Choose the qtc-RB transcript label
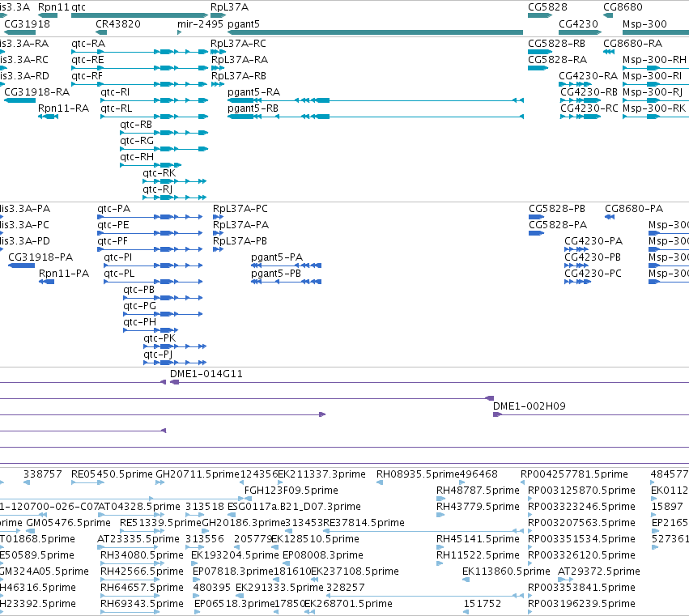This screenshot has height=616, width=689. 136,125
